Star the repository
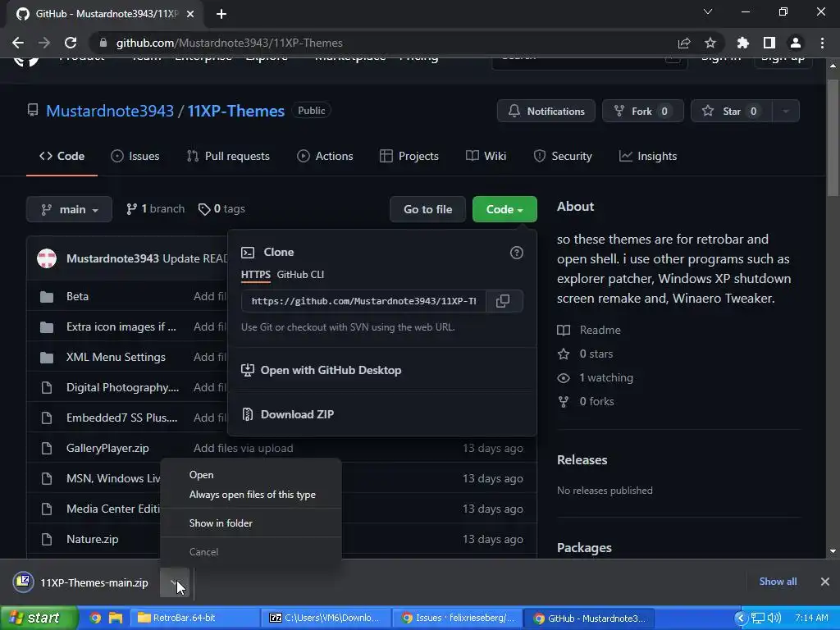840x630 pixels. point(732,112)
